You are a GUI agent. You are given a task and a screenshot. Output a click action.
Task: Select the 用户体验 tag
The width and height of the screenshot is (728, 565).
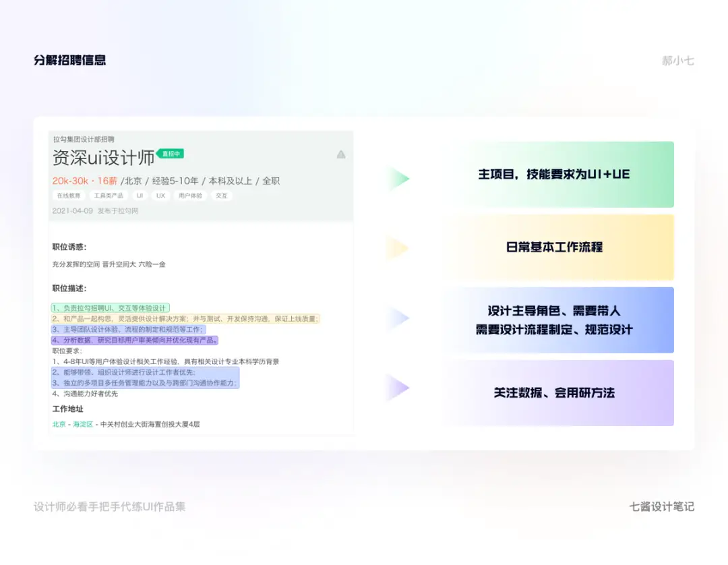190,196
